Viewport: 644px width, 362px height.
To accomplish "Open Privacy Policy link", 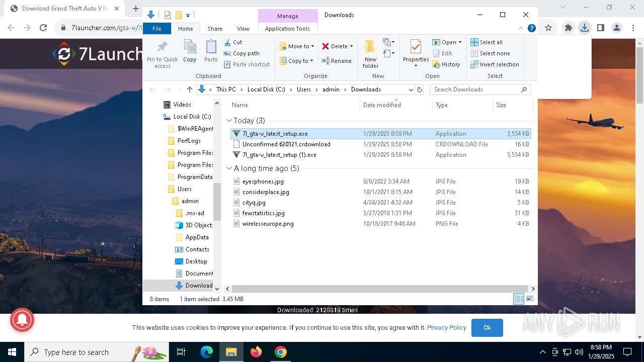I will tap(447, 327).
